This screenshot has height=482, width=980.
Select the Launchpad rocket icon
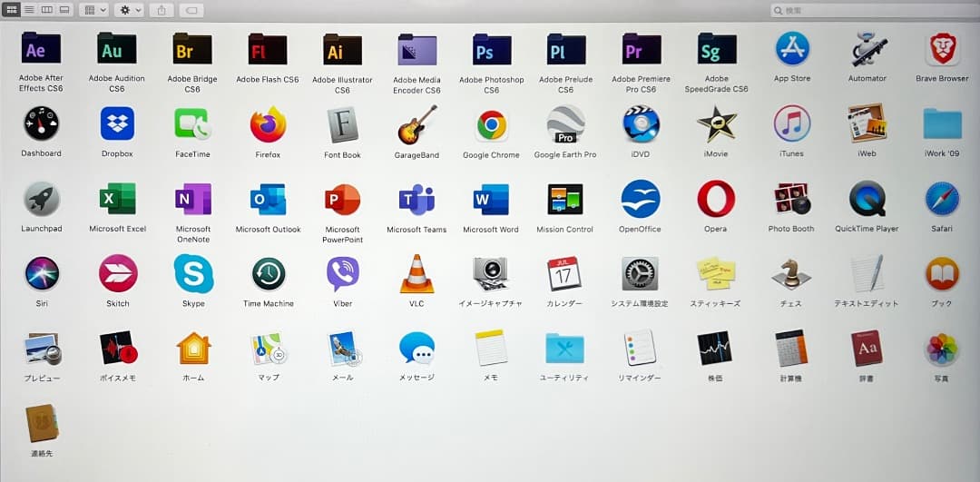pos(42,199)
